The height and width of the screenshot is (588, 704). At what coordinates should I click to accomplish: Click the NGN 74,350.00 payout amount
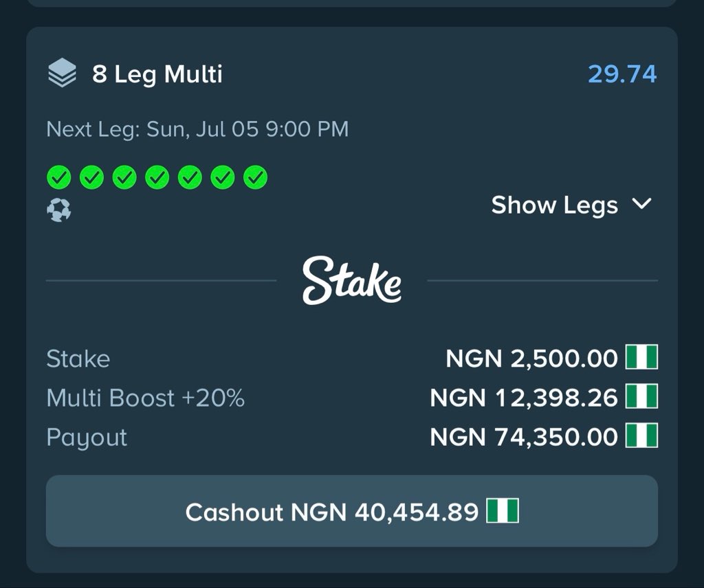click(x=524, y=437)
